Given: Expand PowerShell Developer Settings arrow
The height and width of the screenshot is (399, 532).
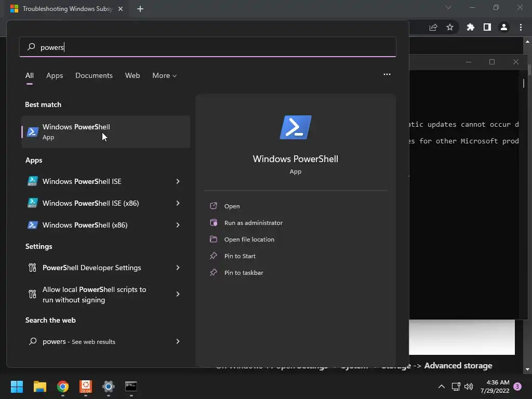Looking at the screenshot, I should (x=178, y=268).
